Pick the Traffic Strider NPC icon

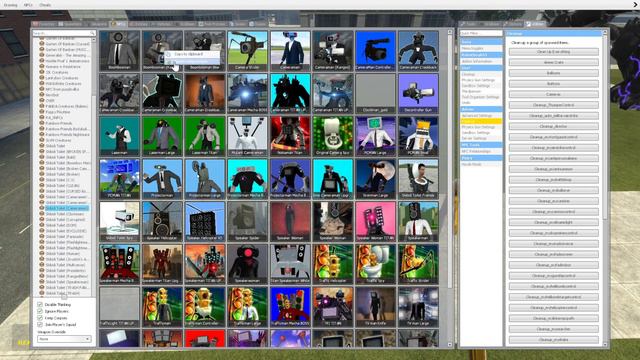[418, 264]
